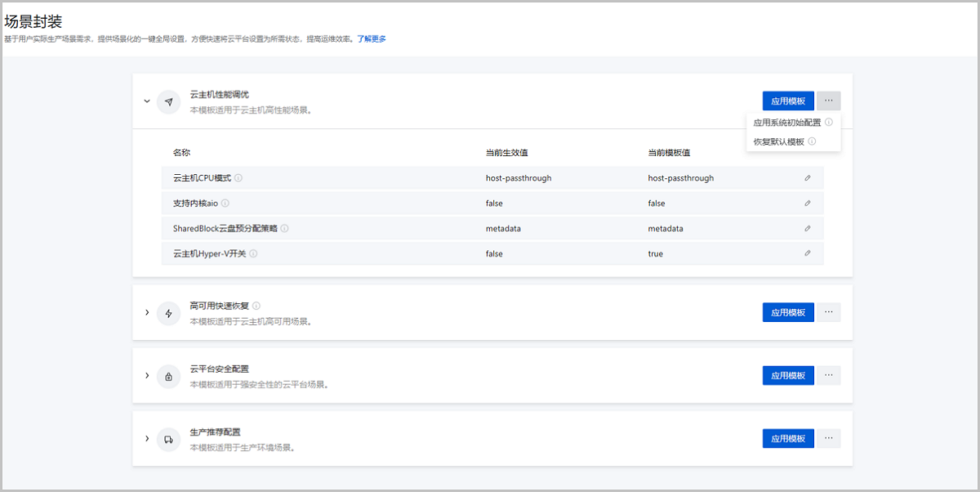Edit the SharedBlock云盘预分配策略 template value
Image resolution: width=980 pixels, height=492 pixels.
pos(807,229)
